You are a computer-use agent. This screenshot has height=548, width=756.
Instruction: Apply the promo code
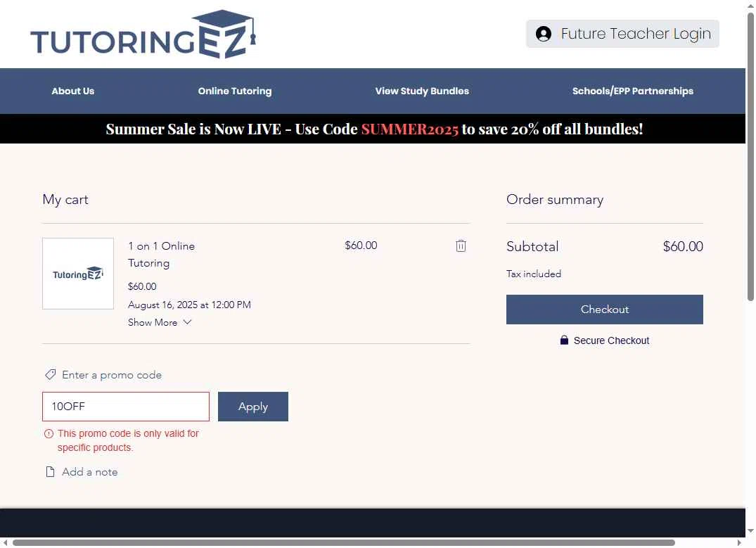click(253, 407)
